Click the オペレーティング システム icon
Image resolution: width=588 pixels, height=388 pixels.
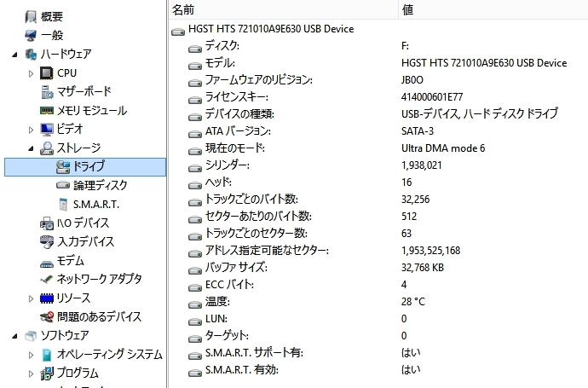point(47,355)
